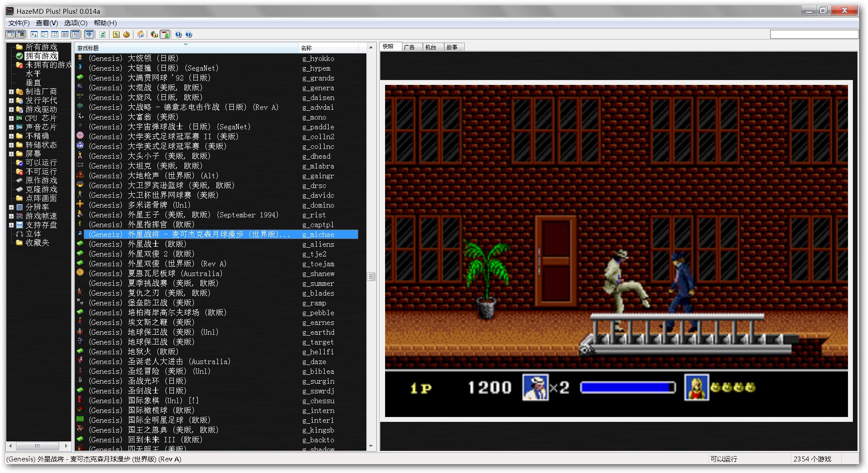The height and width of the screenshot is (473, 868).
Task: Select the 原作游戏 tree item
Action: pos(41,180)
